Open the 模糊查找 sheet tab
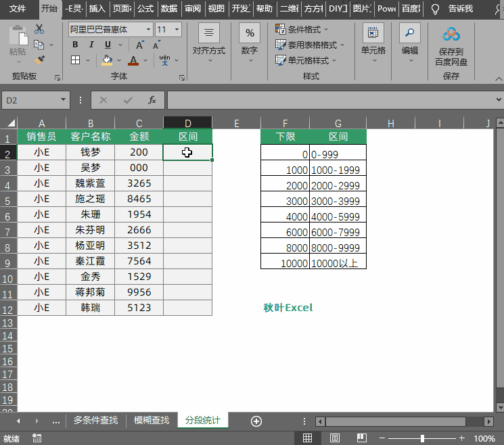This screenshot has width=504, height=445. coord(152,421)
